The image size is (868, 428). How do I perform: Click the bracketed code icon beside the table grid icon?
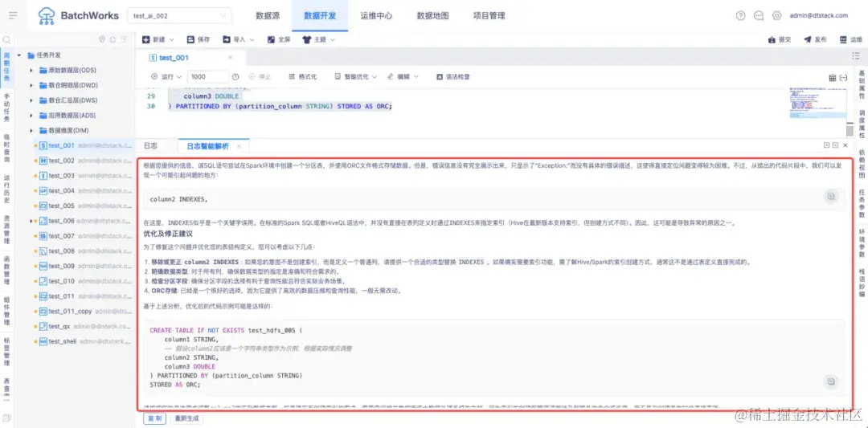(x=843, y=78)
